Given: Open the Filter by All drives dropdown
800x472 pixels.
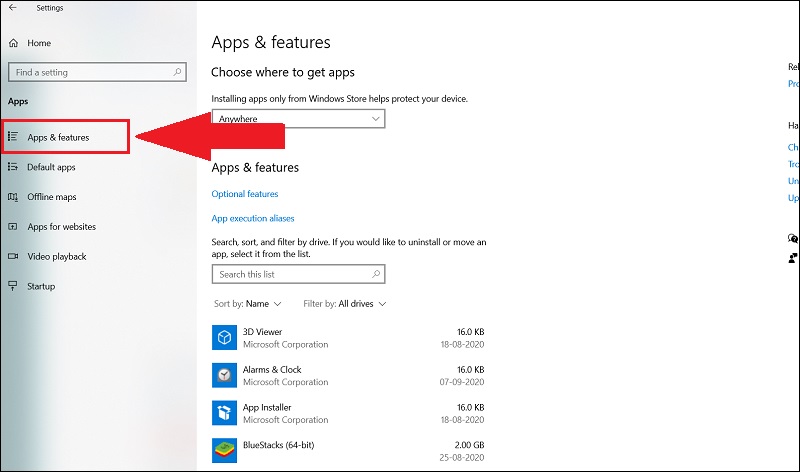Looking at the screenshot, I should 344,304.
